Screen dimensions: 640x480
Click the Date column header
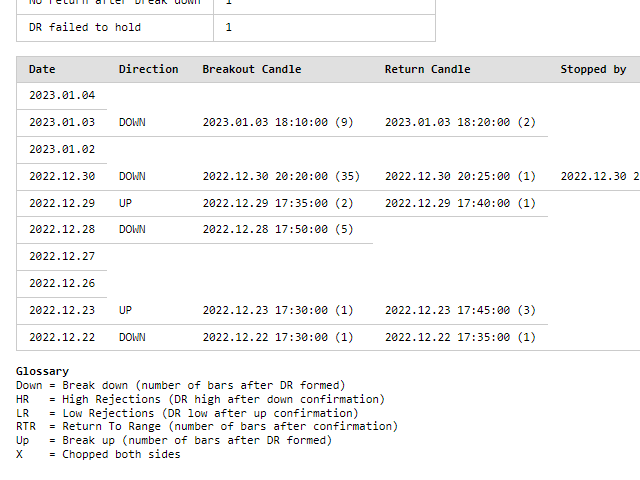click(42, 69)
